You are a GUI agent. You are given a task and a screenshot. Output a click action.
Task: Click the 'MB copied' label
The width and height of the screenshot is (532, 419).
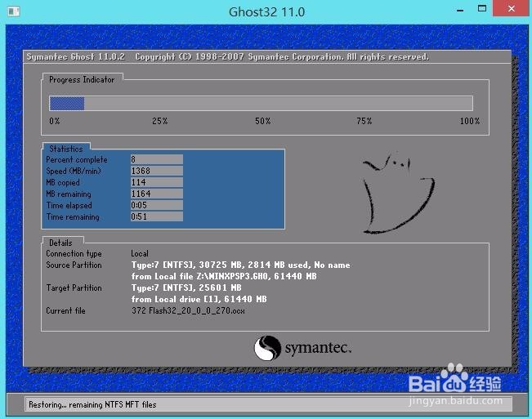click(63, 182)
